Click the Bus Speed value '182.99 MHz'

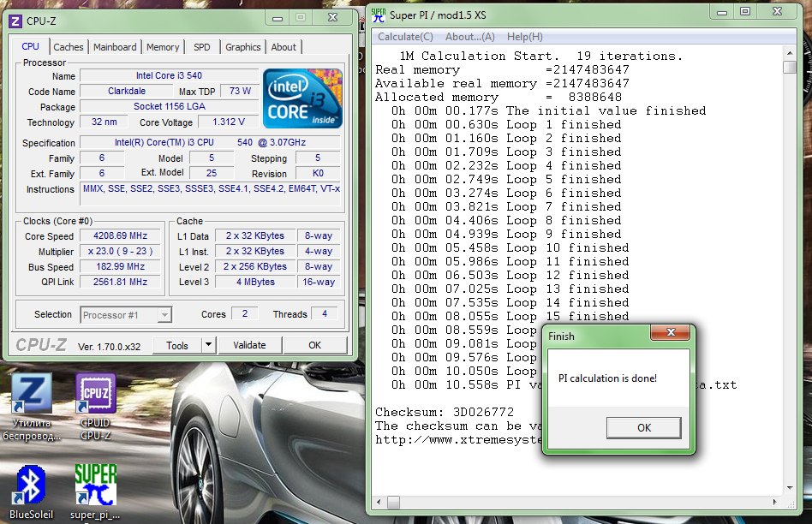tap(120, 266)
